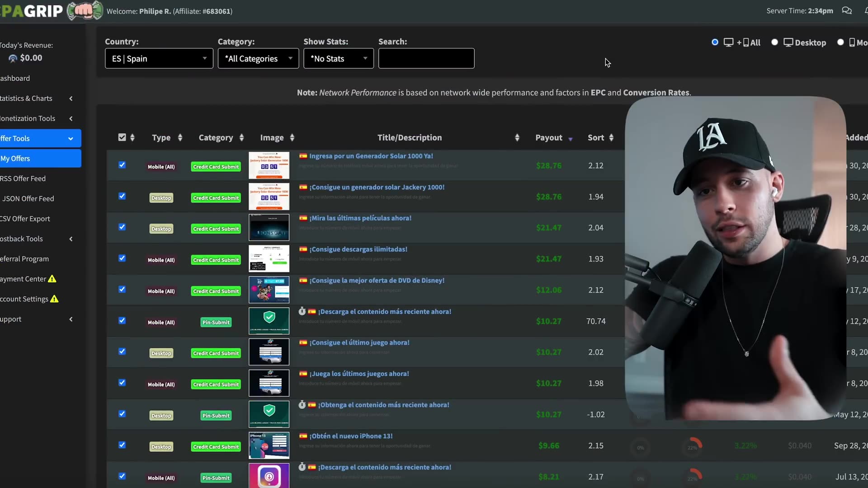Click the warning icon beside Payment Center
The image size is (868, 488).
[52, 279]
